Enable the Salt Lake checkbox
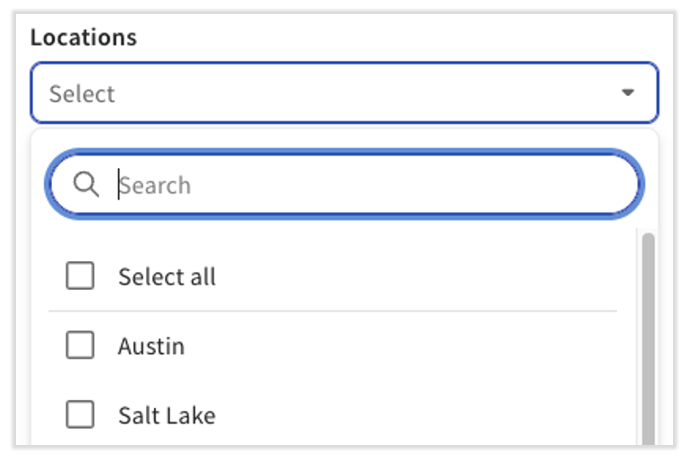 click(80, 414)
